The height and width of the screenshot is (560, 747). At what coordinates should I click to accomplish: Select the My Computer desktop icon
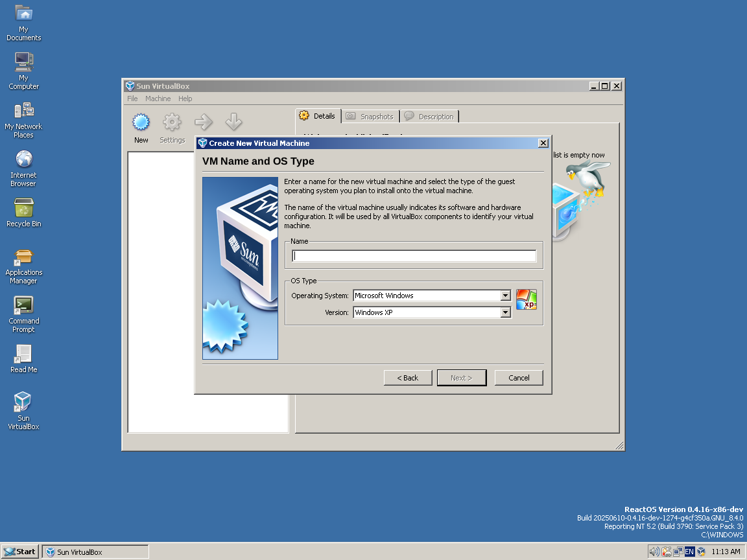pos(24,71)
